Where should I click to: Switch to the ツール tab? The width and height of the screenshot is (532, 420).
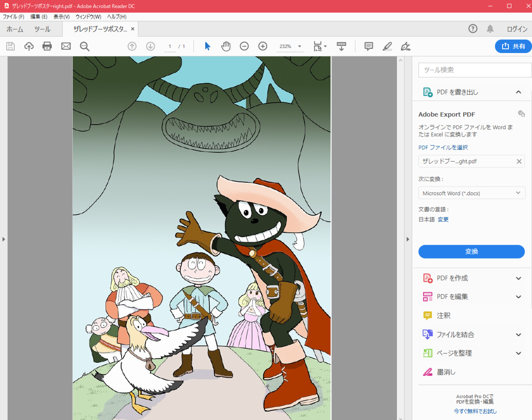43,29
